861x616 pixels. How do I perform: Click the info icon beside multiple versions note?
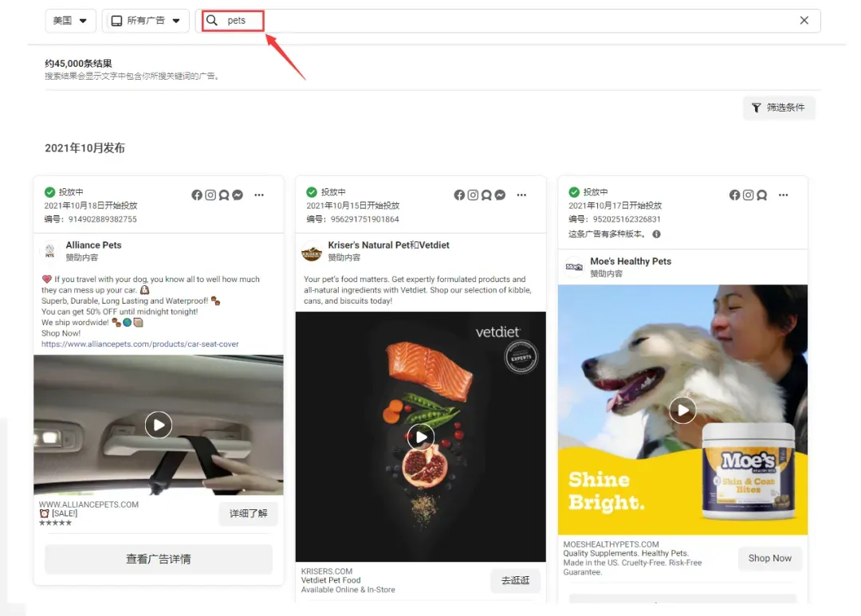(x=656, y=233)
